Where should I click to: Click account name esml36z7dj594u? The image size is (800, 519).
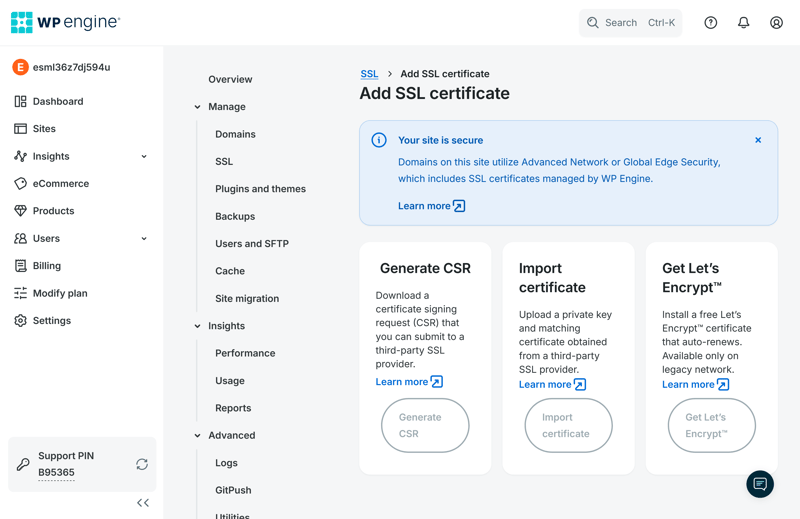[71, 67]
